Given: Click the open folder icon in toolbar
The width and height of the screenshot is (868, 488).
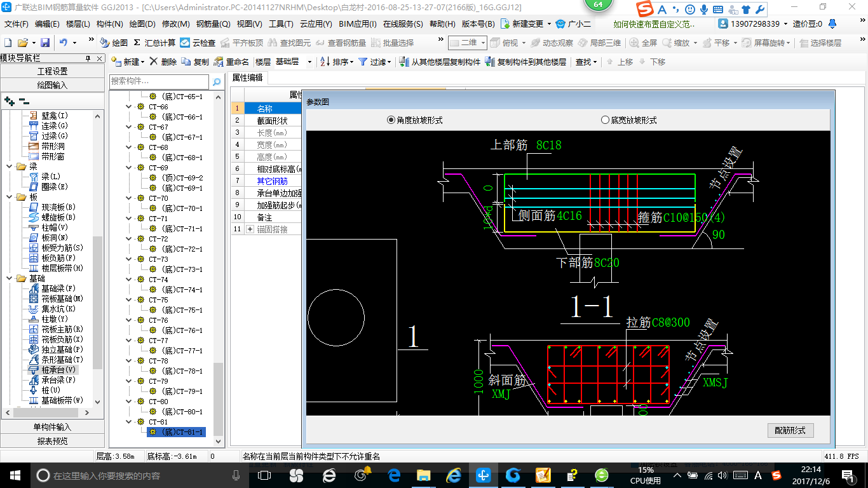Looking at the screenshot, I should click(x=22, y=43).
